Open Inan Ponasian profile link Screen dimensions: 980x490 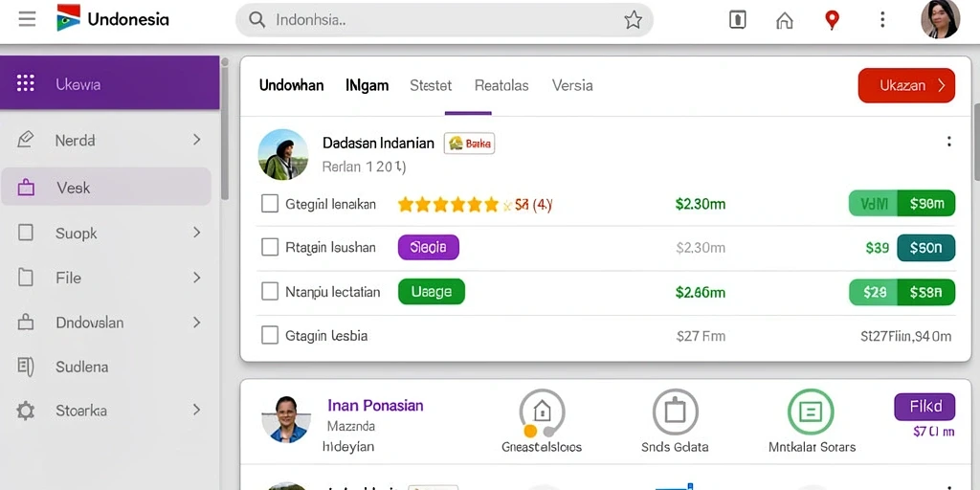(x=375, y=405)
